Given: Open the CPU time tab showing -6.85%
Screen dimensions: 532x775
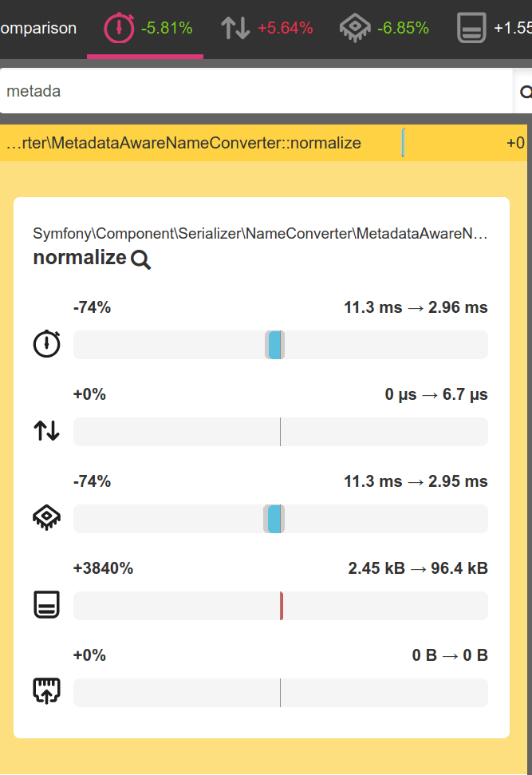Looking at the screenshot, I should pos(384,29).
